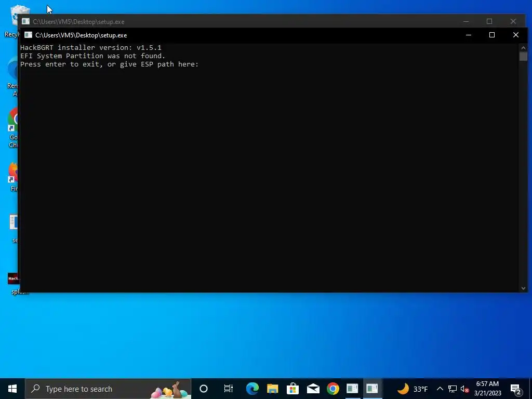532x399 pixels.
Task: Click the Type here to search box
Action: (x=108, y=389)
